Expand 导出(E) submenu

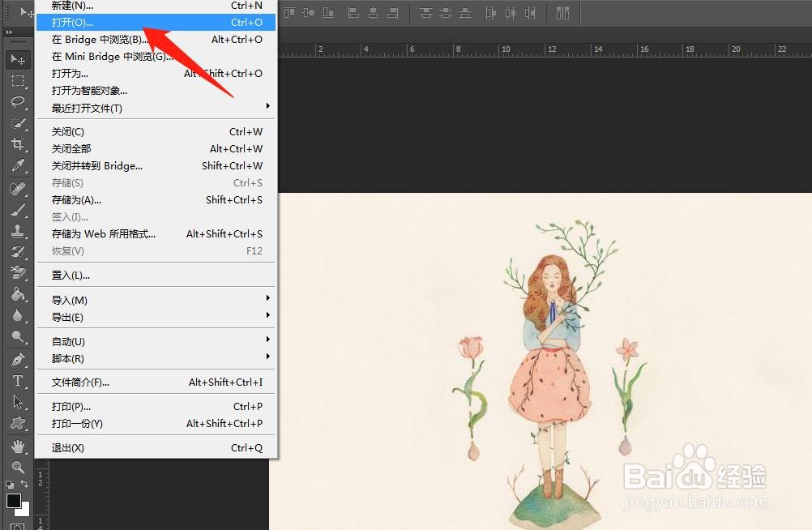point(156,317)
